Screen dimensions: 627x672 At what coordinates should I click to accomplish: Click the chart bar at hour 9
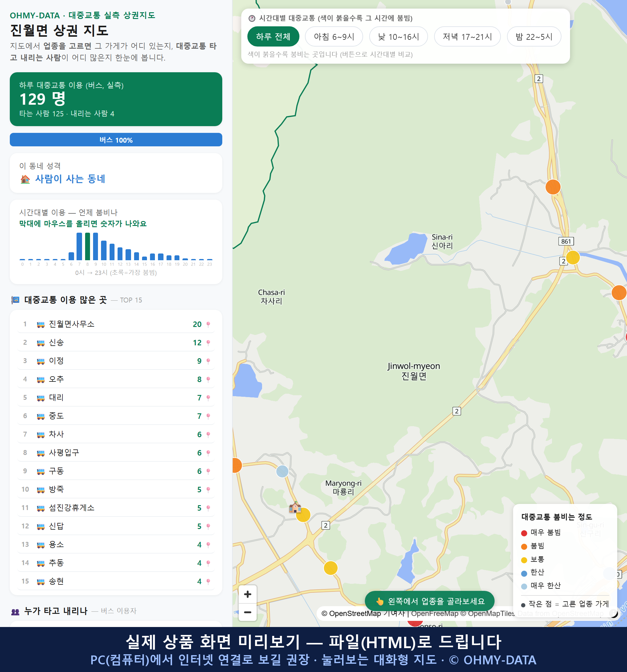(x=96, y=246)
